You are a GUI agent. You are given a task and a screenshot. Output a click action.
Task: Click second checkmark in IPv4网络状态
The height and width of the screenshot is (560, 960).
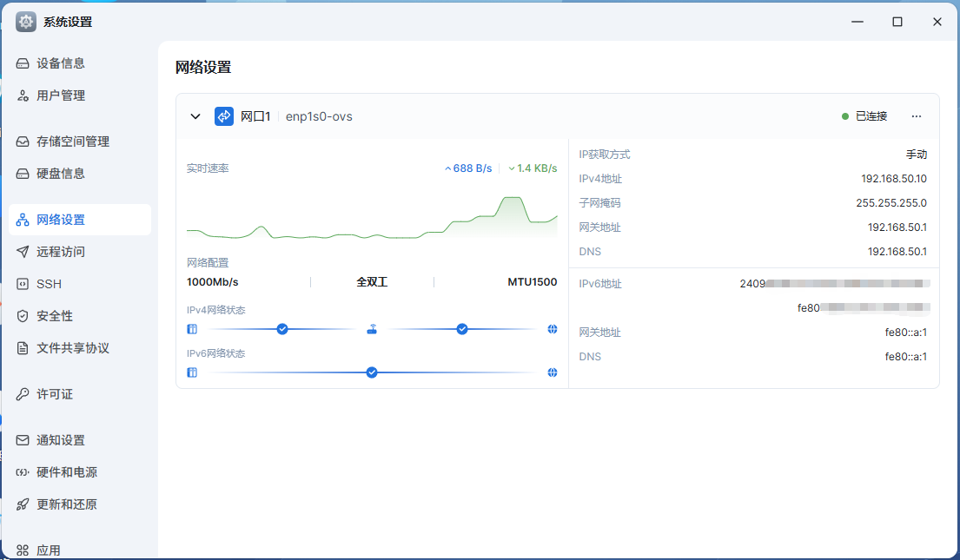click(x=462, y=329)
